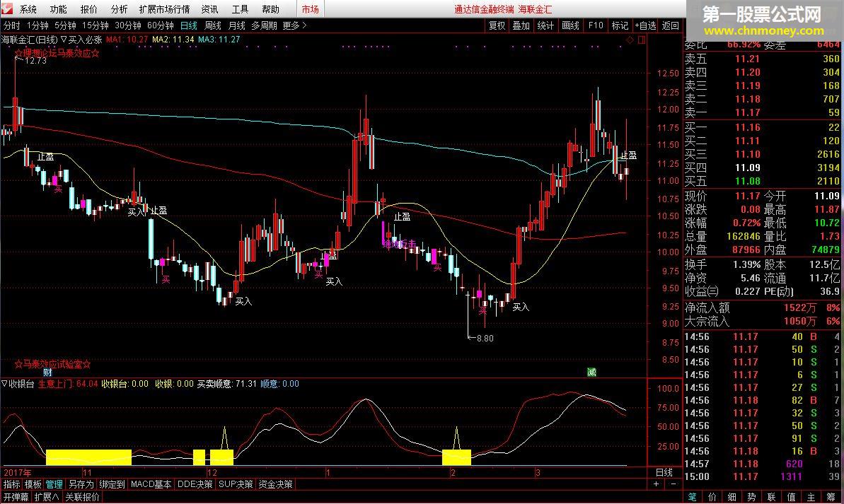Viewport: 844px width, 504px height.
Task: Click the 叠加 overlay button
Action: coord(521,25)
